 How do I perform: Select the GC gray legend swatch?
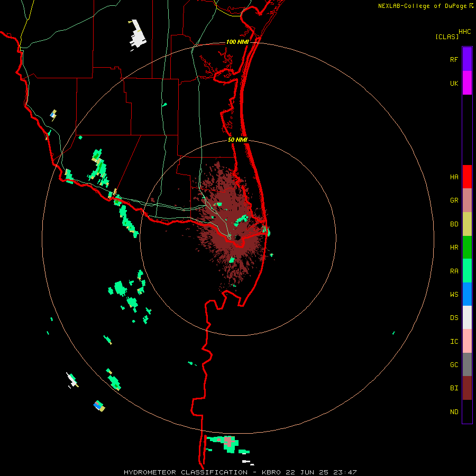[x=467, y=364]
